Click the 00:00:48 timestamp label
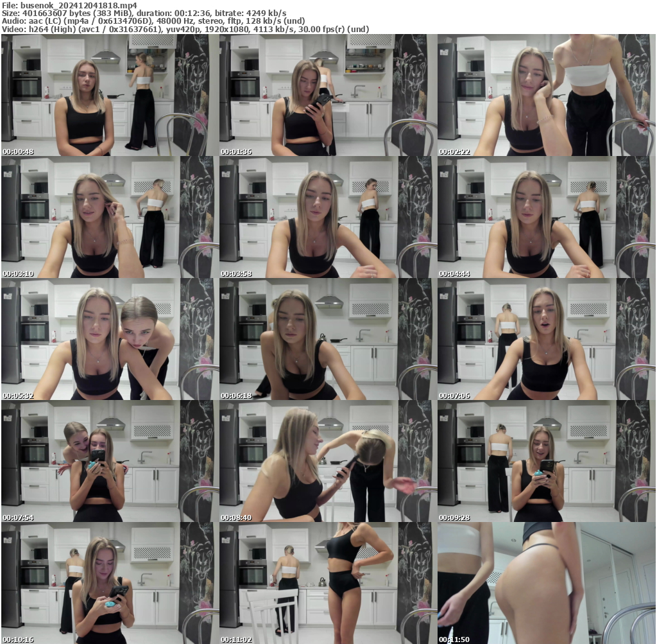657x644 pixels. (17, 153)
